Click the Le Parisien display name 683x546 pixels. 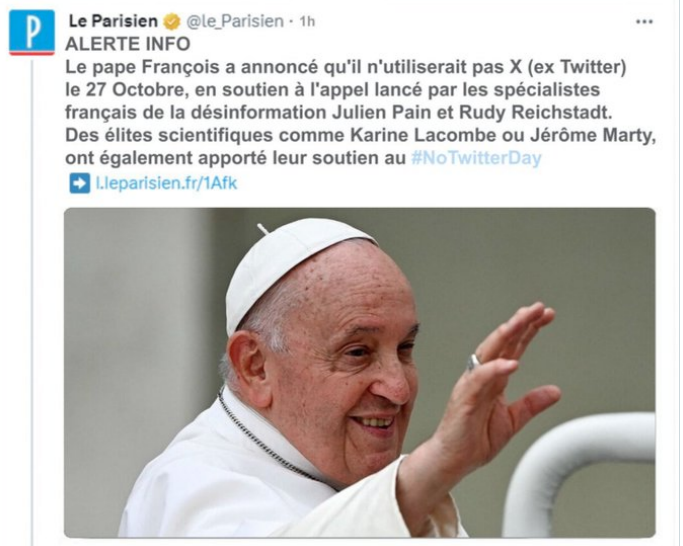(x=113, y=21)
